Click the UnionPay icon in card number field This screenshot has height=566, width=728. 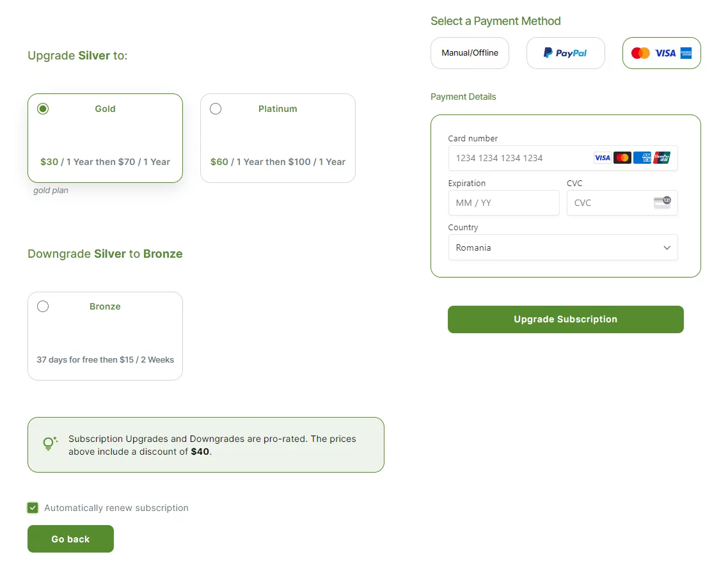pyautogui.click(x=661, y=158)
